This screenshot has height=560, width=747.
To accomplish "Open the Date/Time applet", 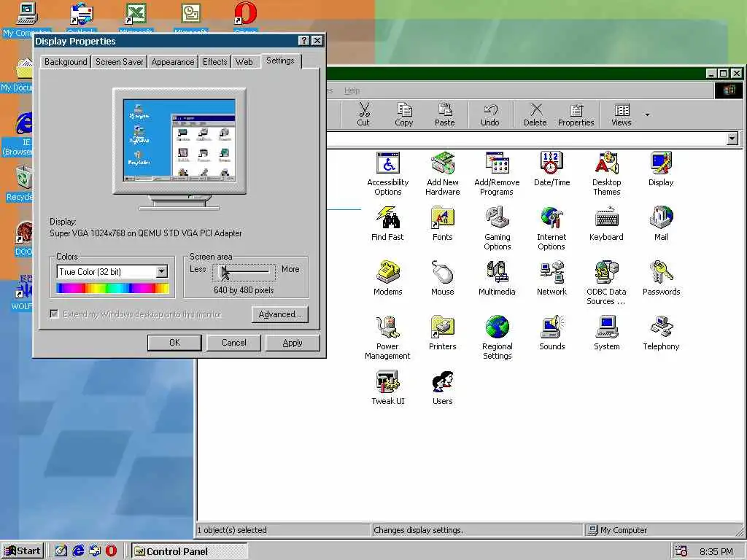I will (x=551, y=169).
